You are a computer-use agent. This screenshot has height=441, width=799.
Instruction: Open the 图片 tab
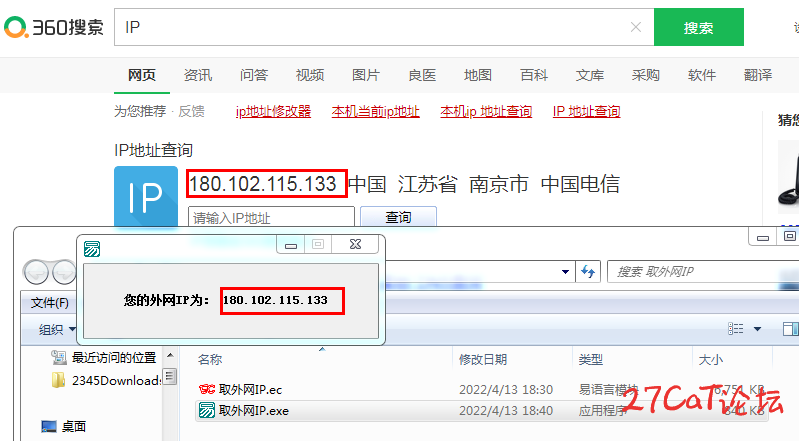[x=366, y=75]
